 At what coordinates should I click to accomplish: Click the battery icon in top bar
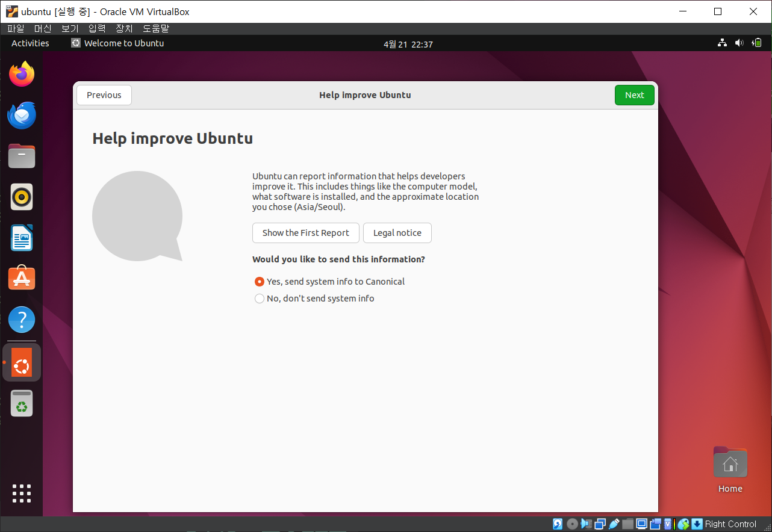pos(757,43)
